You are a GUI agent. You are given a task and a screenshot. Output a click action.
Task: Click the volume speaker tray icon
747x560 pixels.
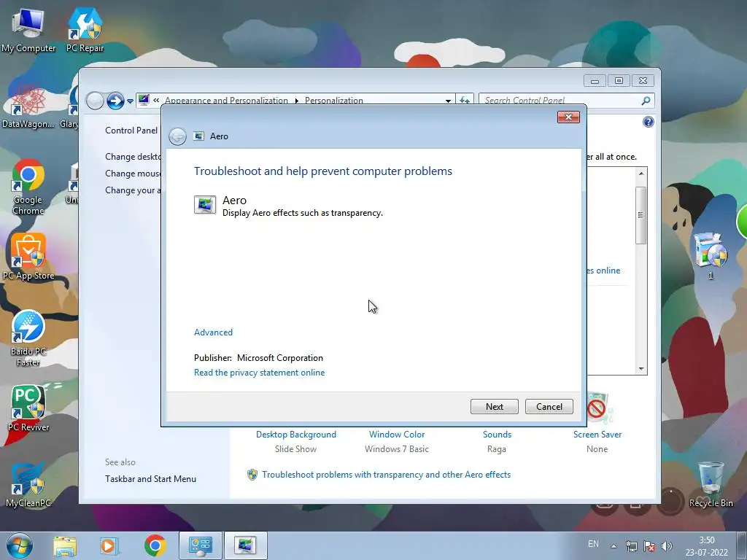(x=667, y=546)
